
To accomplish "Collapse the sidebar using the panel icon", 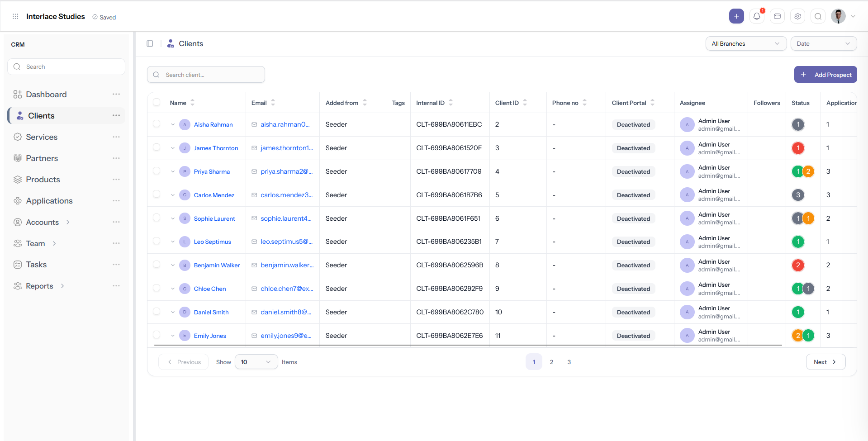I will pyautogui.click(x=150, y=43).
